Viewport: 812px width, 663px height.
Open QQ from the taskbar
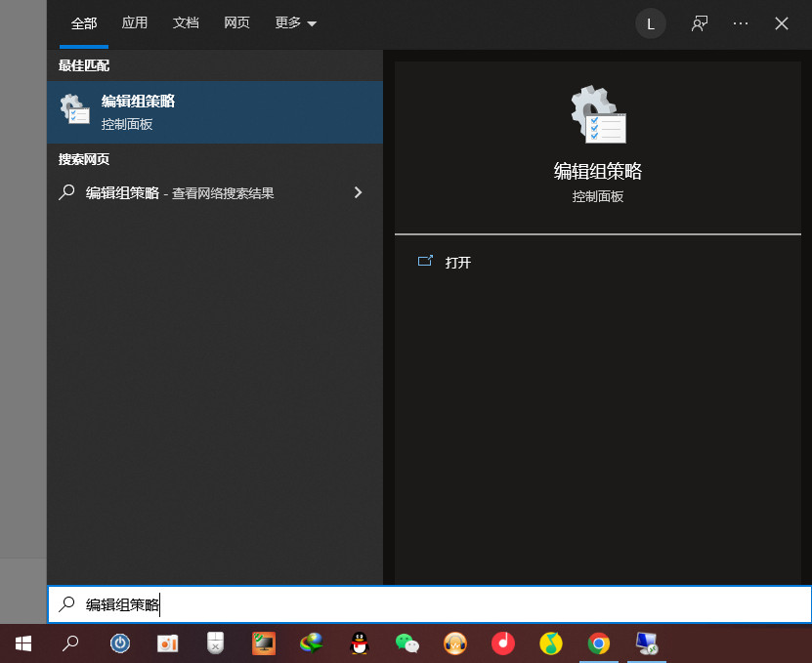360,643
